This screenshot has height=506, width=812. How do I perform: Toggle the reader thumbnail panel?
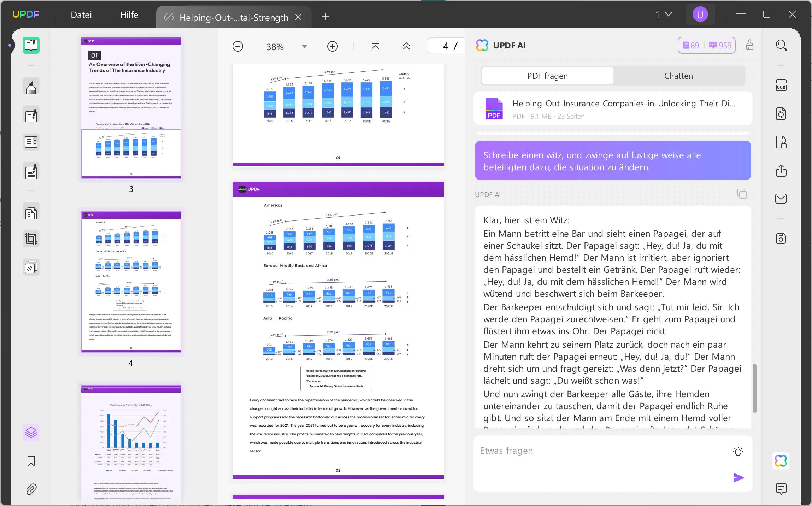31,45
